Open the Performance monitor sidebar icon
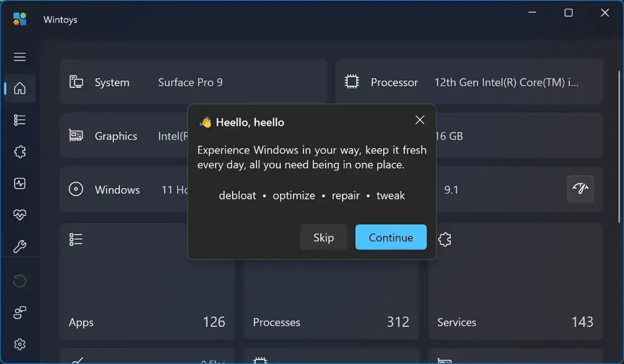Image resolution: width=624 pixels, height=364 pixels. (x=19, y=183)
